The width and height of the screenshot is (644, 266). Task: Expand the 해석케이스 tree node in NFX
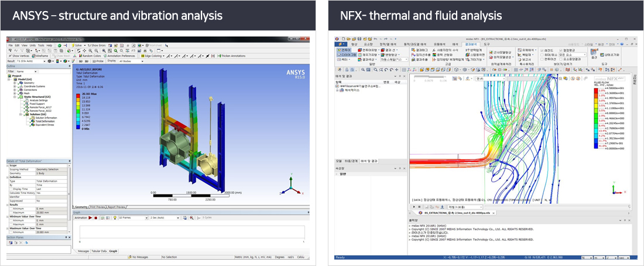(338, 90)
